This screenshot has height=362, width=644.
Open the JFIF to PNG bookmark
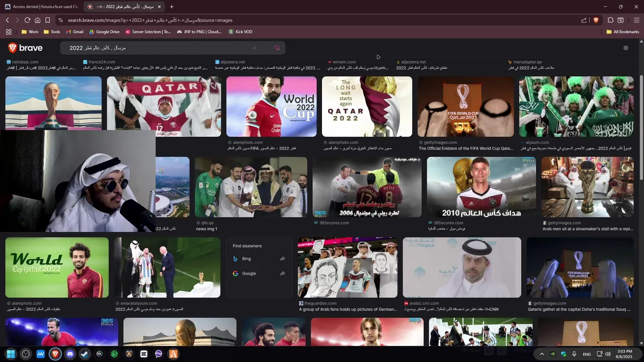click(x=199, y=32)
